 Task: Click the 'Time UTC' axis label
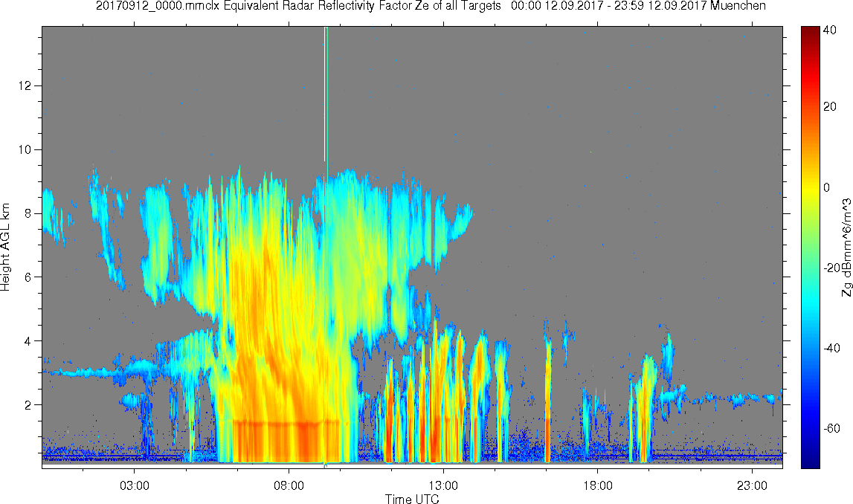coord(412,499)
